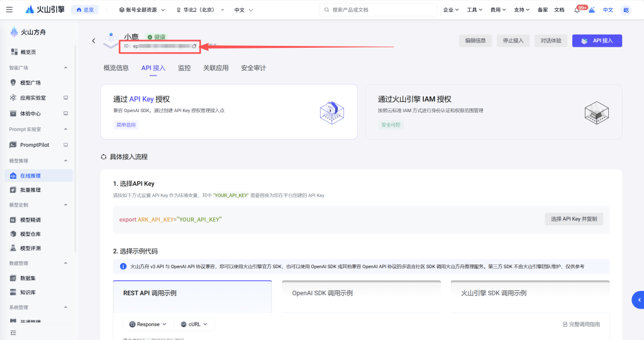The height and width of the screenshot is (340, 644).
Task: Expand the 华北2（北京） region selector
Action: [x=201, y=10]
